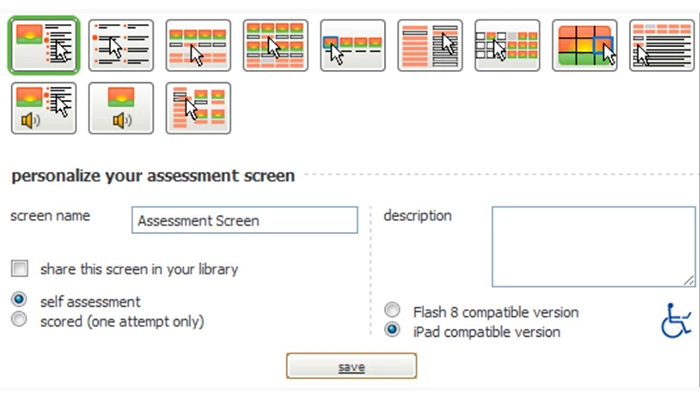Select the two text columns template
Screen dimensions: 700x400
click(x=429, y=46)
